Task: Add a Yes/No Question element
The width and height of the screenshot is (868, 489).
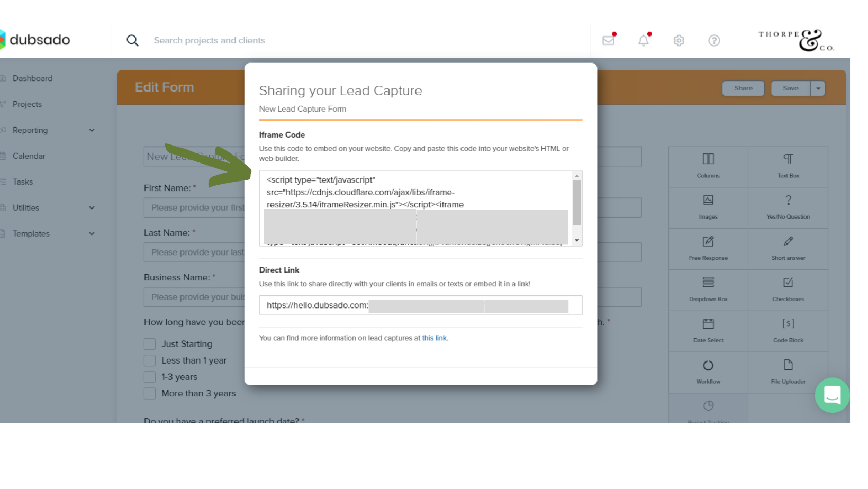Action: pos(788,208)
